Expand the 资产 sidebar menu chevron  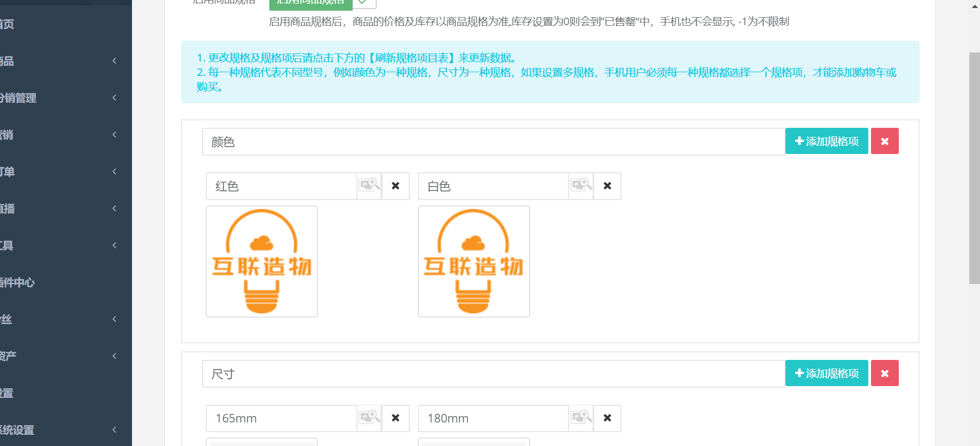pyautogui.click(x=114, y=356)
